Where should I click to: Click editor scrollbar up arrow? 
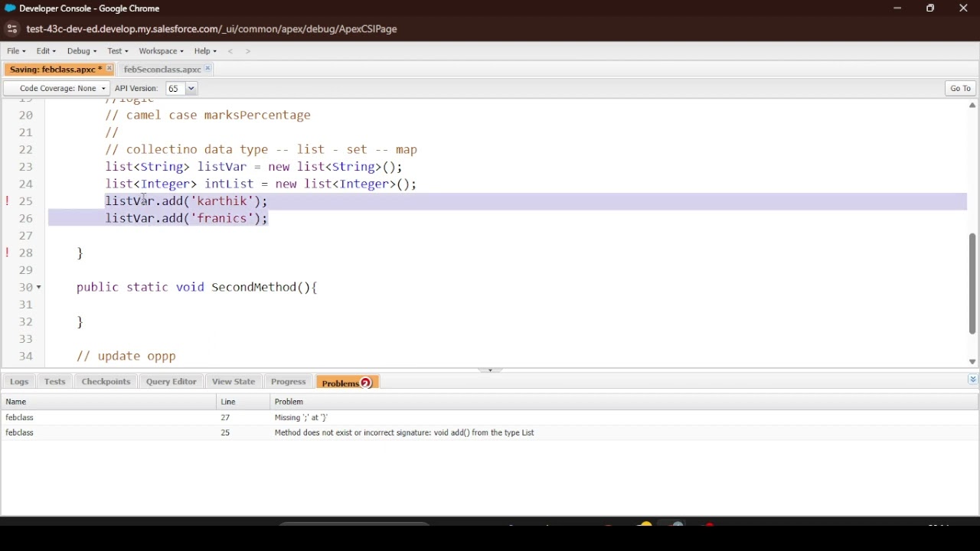pyautogui.click(x=972, y=106)
